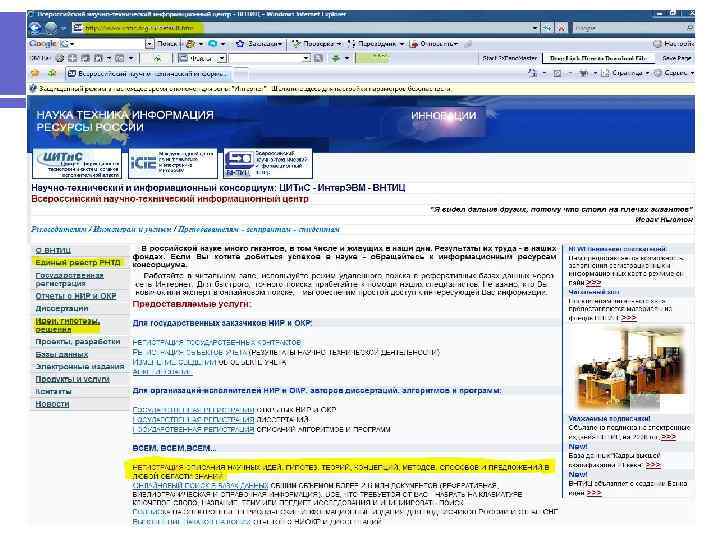Click the green Add to Favorites icon

[52, 73]
